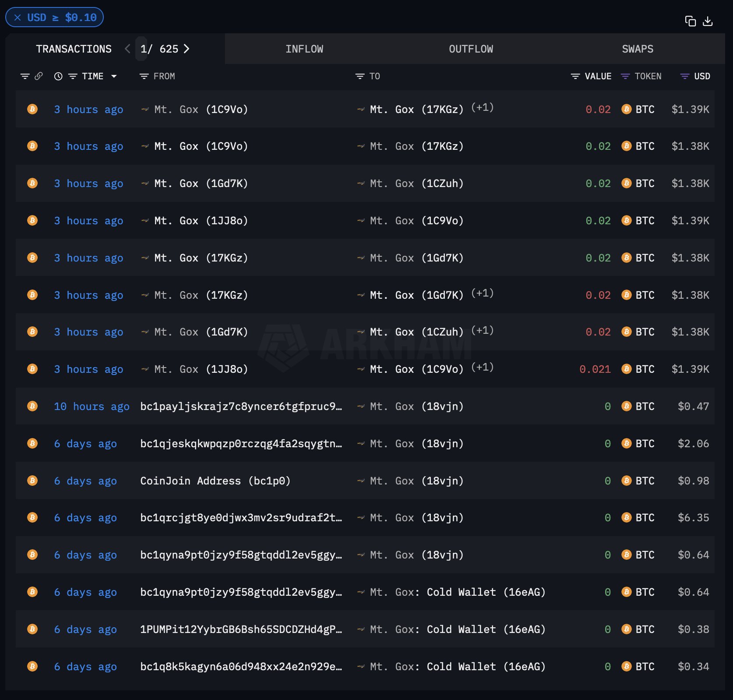Click the link chain icon in header
The width and height of the screenshot is (733, 700).
pos(39,76)
